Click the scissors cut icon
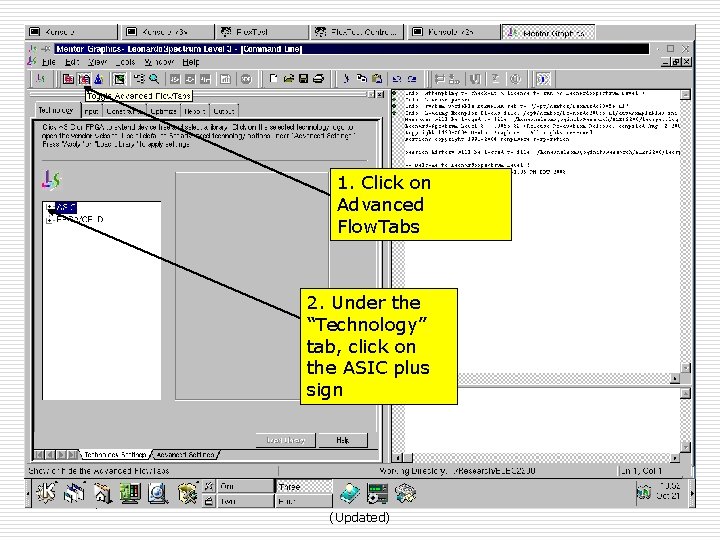The height and width of the screenshot is (540, 720). click(346, 79)
